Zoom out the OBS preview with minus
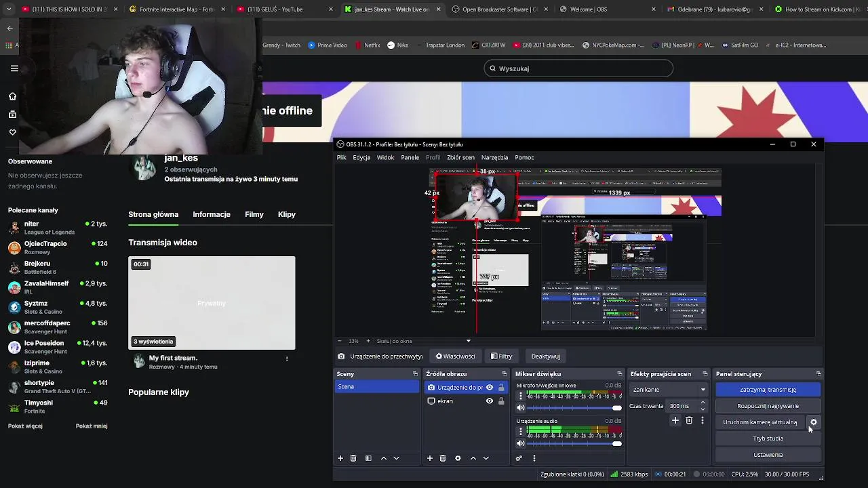 (340, 341)
